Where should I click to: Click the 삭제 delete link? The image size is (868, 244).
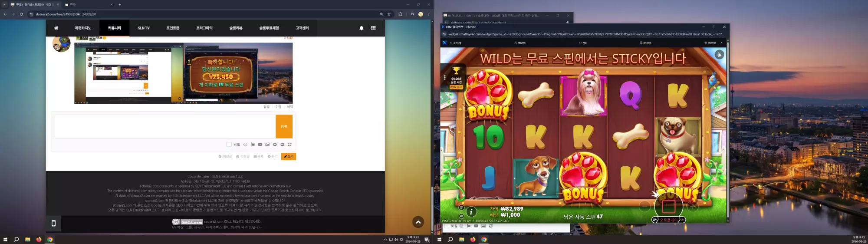[290, 106]
